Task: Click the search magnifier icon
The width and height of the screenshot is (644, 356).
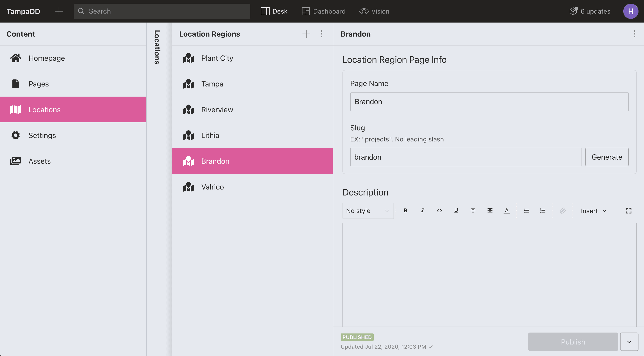Action: [81, 11]
